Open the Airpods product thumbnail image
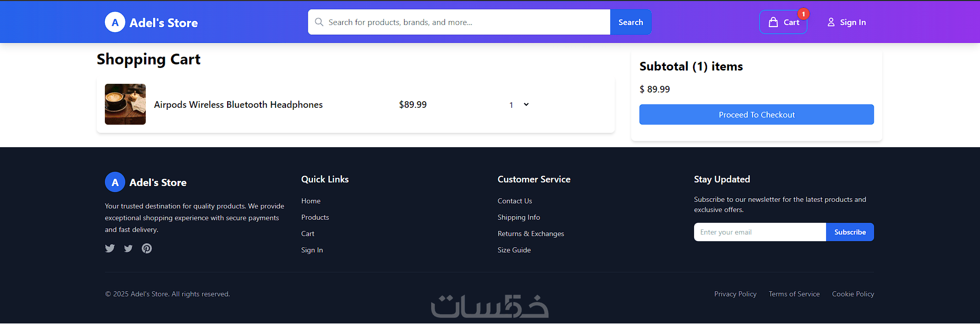The width and height of the screenshot is (980, 325). 125,104
